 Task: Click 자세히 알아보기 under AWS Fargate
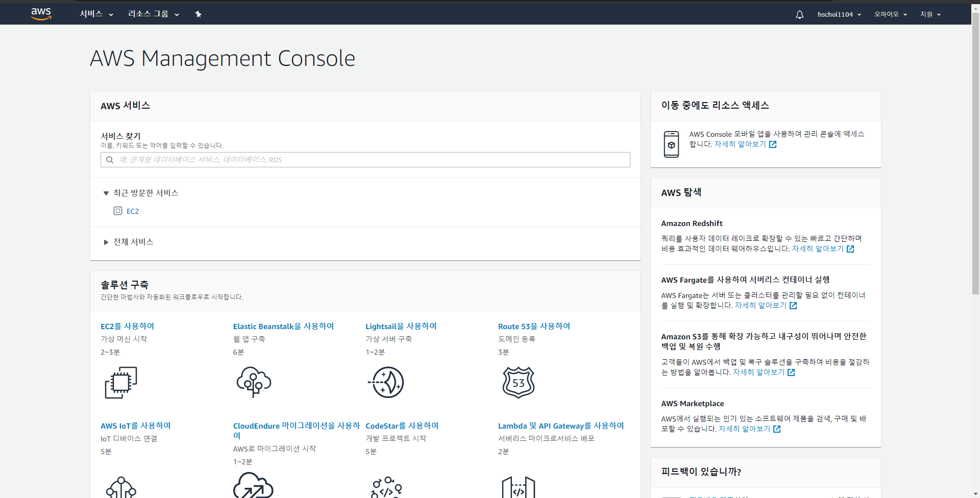click(x=761, y=306)
